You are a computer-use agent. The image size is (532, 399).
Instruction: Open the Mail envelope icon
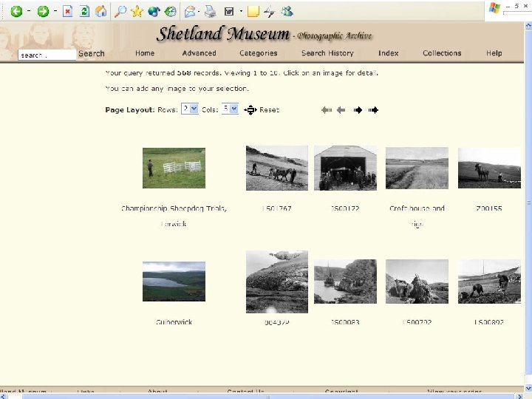pyautogui.click(x=190, y=12)
